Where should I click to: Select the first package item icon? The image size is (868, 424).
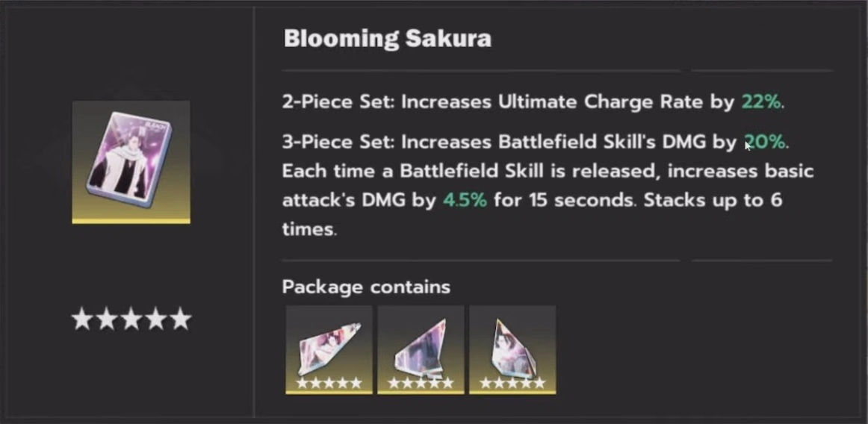pos(329,345)
